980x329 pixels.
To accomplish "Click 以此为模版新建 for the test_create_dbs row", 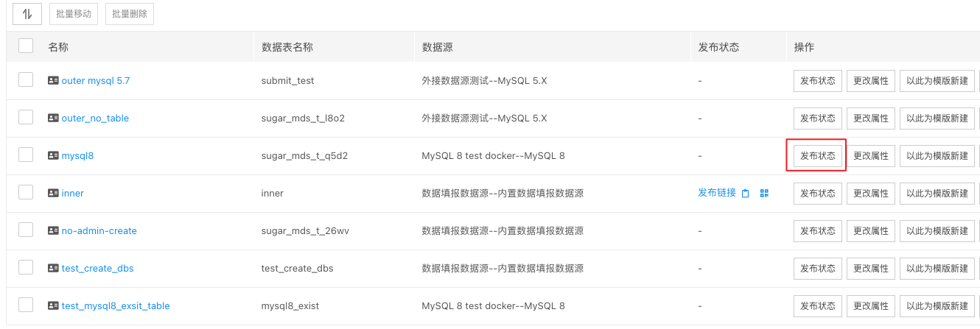I will [x=937, y=269].
